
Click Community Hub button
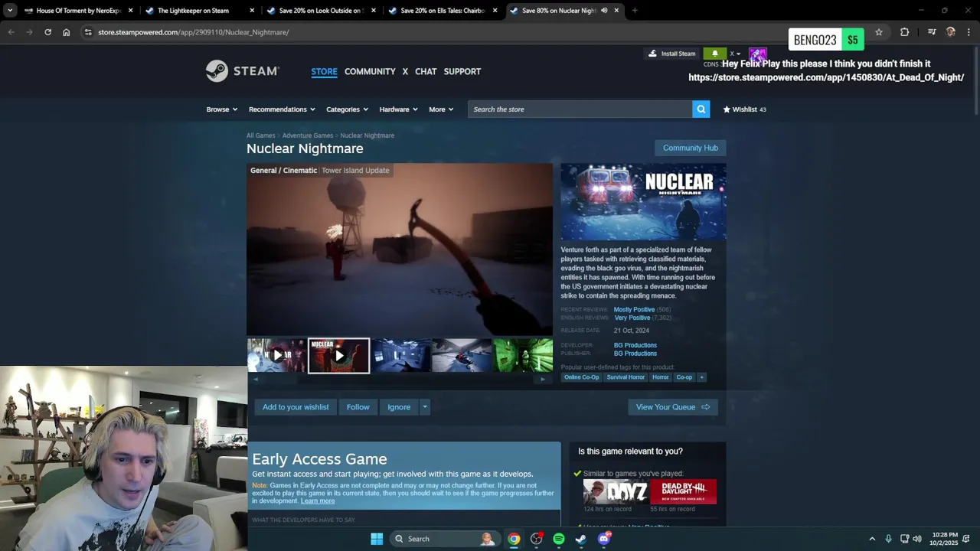[x=691, y=148]
